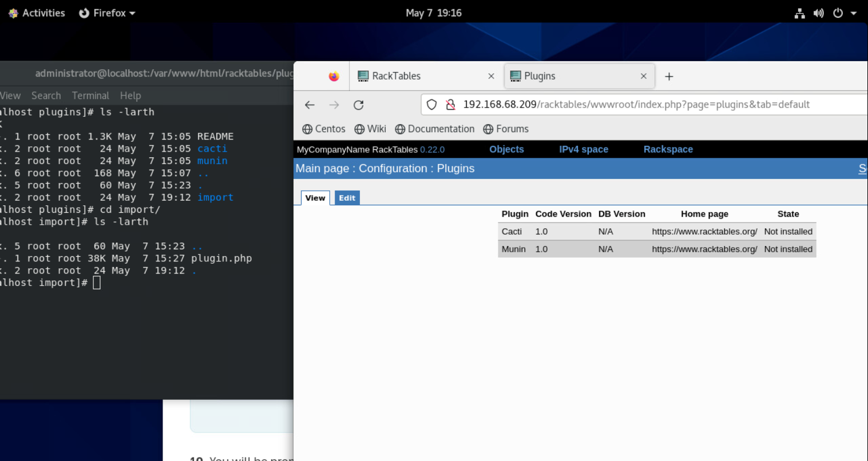Open the IPv4 space link
The height and width of the screenshot is (461, 868).
point(583,149)
